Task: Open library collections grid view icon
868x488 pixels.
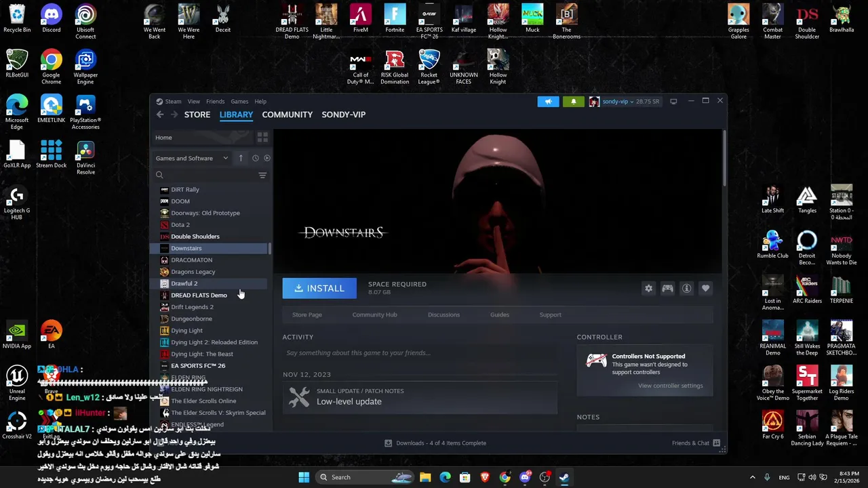Action: pos(262,138)
